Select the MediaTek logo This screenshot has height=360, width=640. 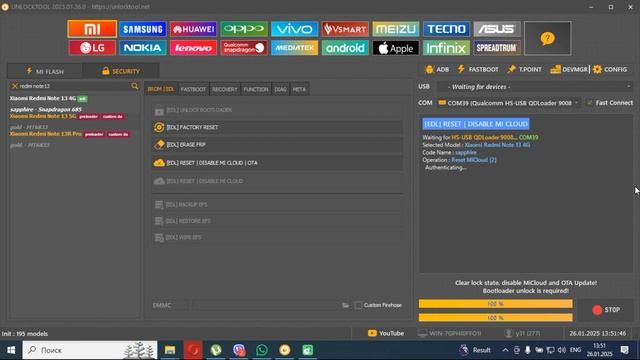294,48
